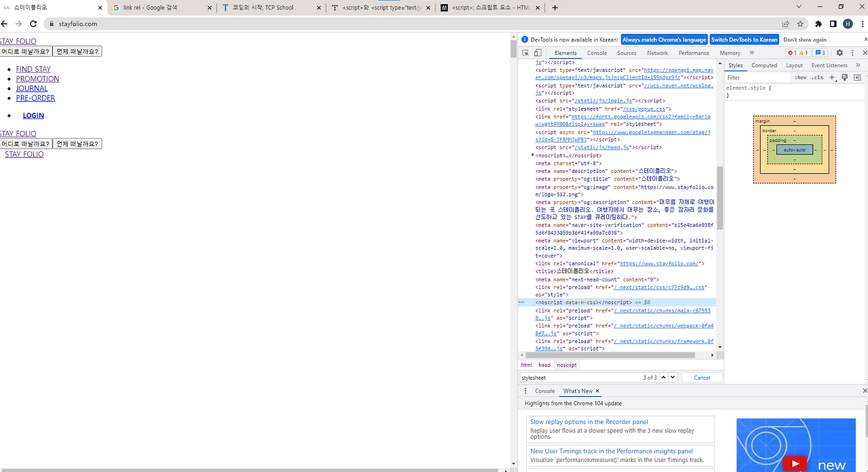Click the Styles filter input field
Viewport: 868px width, 472px height.
(758, 77)
